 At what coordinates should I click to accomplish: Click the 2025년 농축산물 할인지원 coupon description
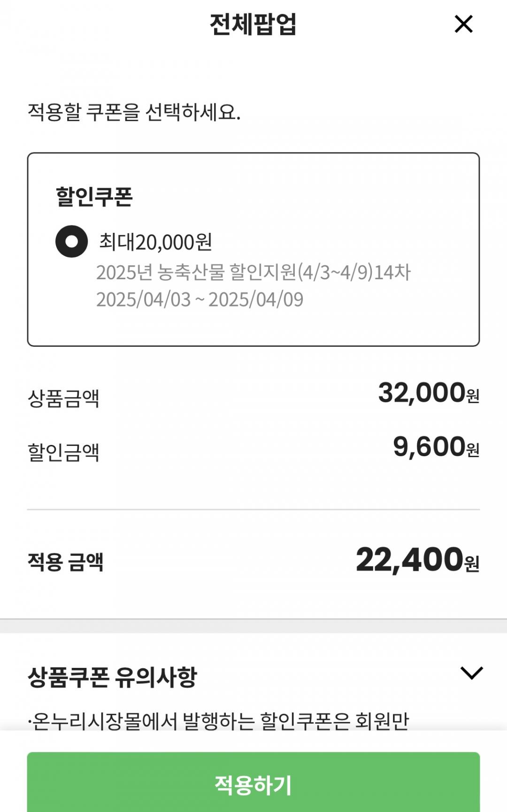tap(253, 272)
